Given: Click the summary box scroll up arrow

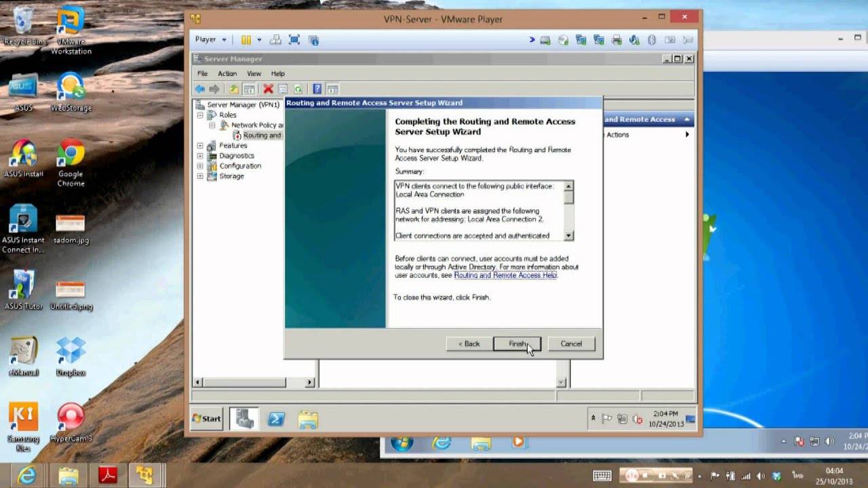Looking at the screenshot, I should point(568,186).
